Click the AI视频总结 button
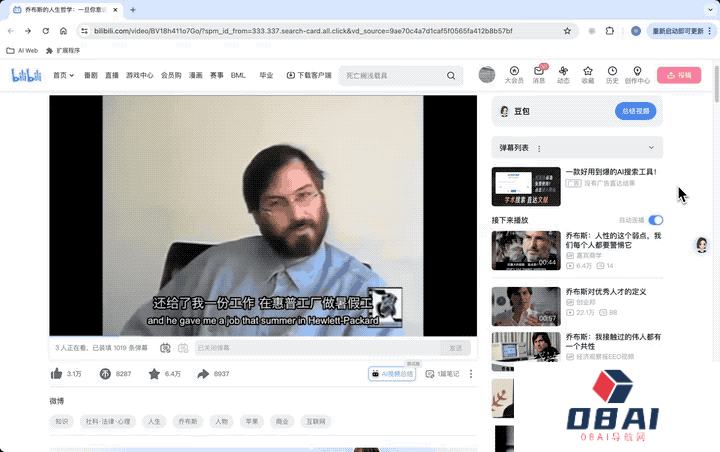 [x=394, y=374]
